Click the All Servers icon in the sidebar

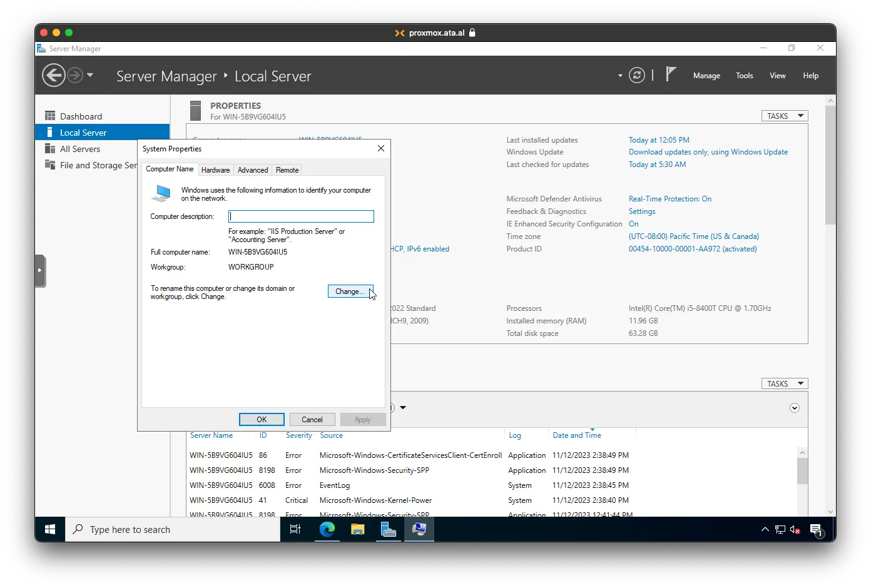point(50,148)
